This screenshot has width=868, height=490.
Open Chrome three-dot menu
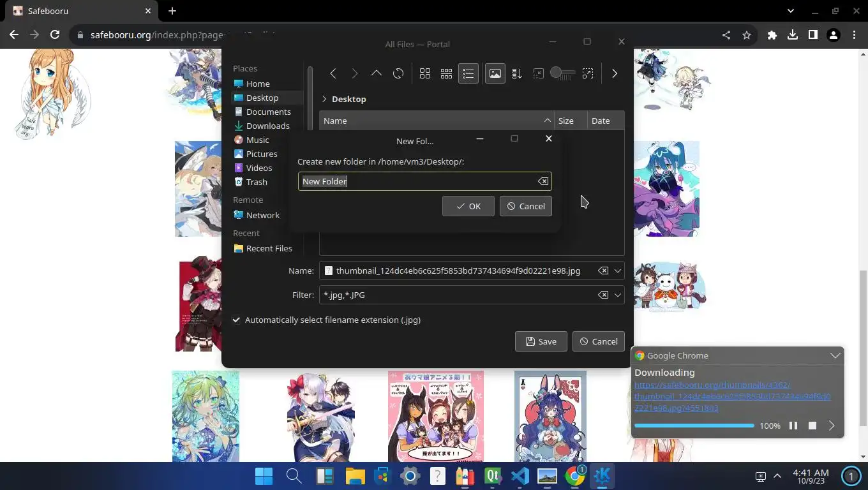[854, 35]
